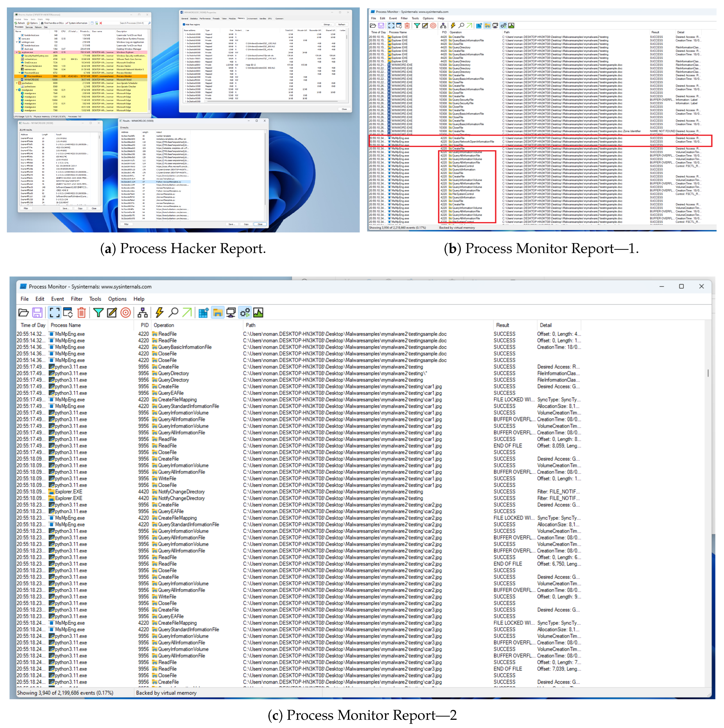This screenshot has width=724, height=728.
Task: Toggle Show File System Activity in bottom Process Monitor
Action: coord(217,312)
